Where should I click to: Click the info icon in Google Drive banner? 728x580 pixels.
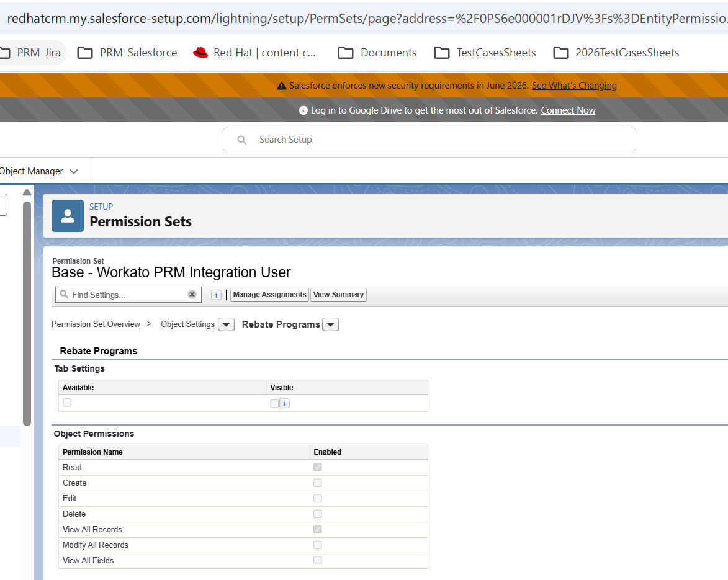[x=303, y=110]
